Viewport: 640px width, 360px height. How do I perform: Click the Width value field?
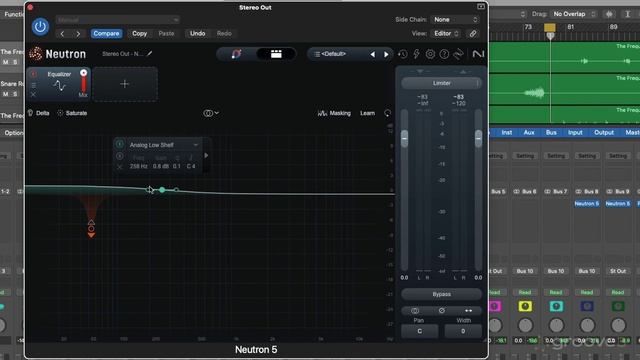point(463,331)
